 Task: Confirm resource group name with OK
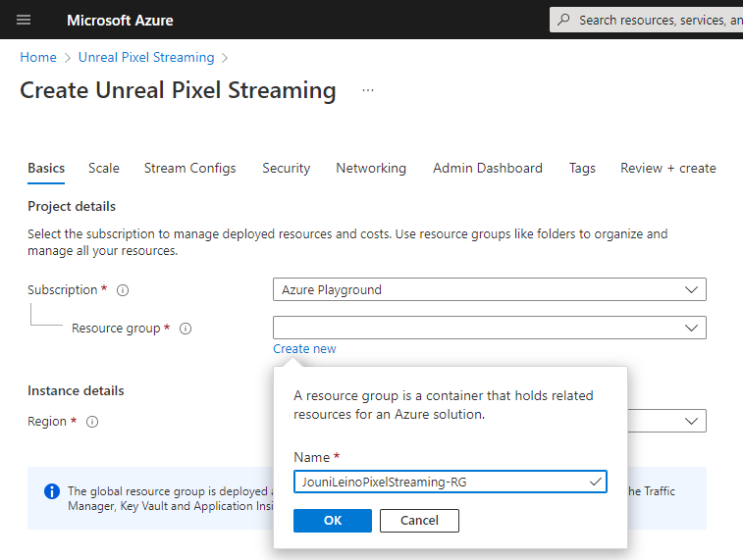(333, 521)
